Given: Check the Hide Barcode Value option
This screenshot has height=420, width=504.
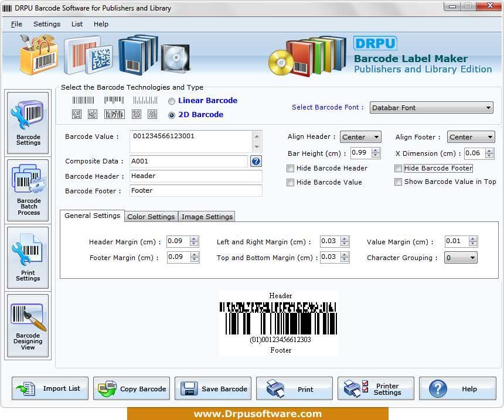Looking at the screenshot, I should point(291,183).
